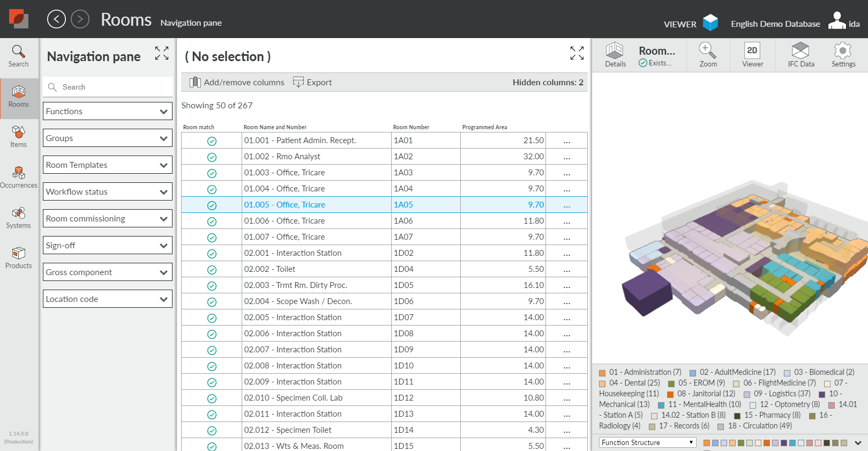Screen dimensions: 868x451
Task: Expand the Functions dropdown
Action: pyautogui.click(x=108, y=112)
